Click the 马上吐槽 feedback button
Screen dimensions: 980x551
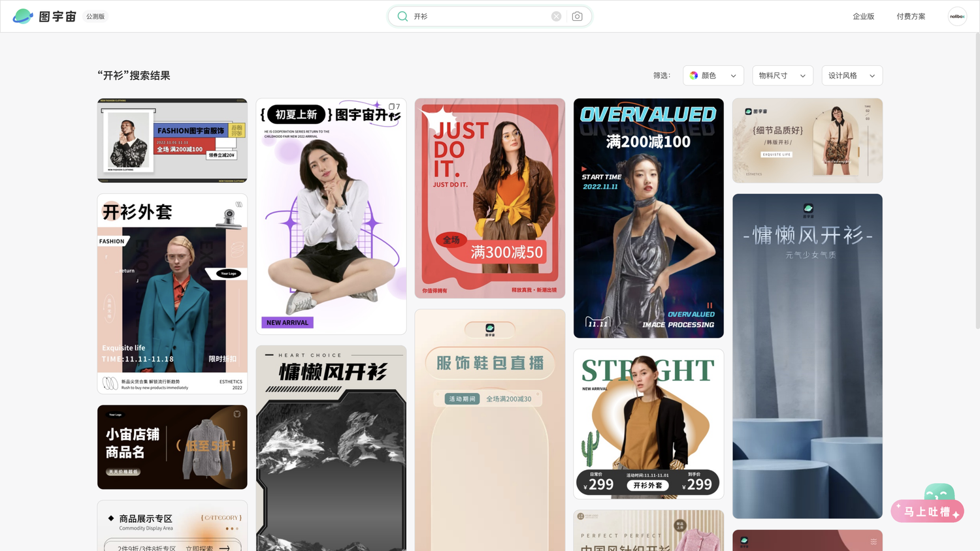[x=927, y=511]
